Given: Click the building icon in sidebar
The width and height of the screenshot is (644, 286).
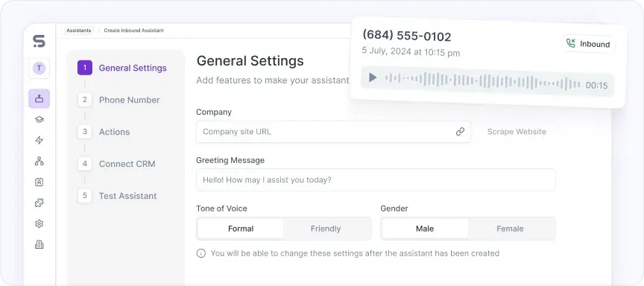Looking at the screenshot, I should click(x=39, y=244).
